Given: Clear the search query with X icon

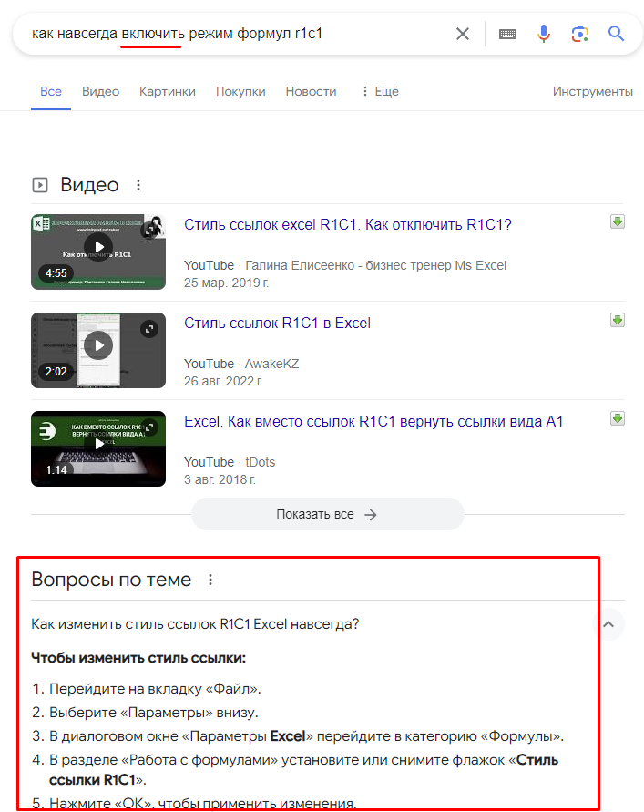Looking at the screenshot, I should pyautogui.click(x=463, y=34).
